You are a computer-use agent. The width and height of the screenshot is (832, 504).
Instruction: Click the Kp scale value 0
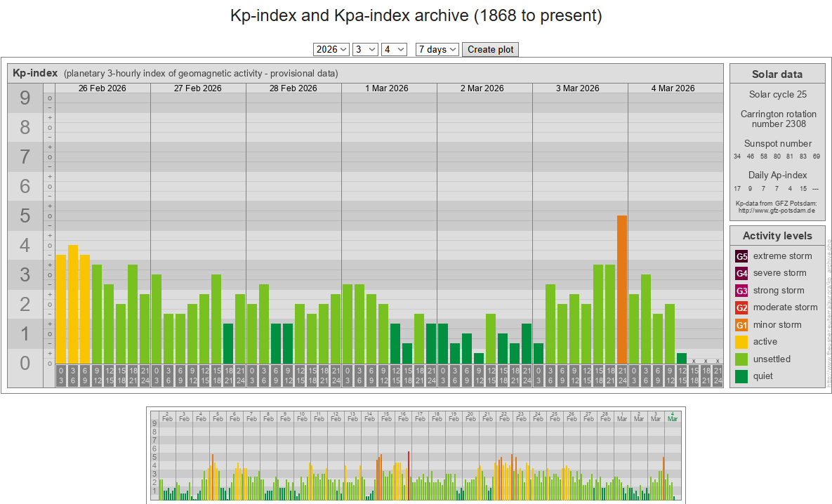coord(25,364)
